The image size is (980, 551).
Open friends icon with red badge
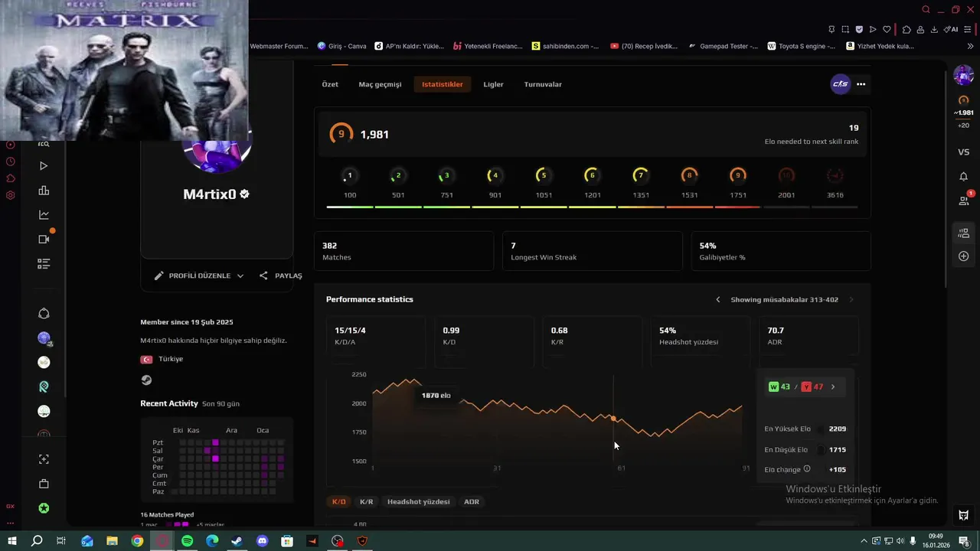965,200
